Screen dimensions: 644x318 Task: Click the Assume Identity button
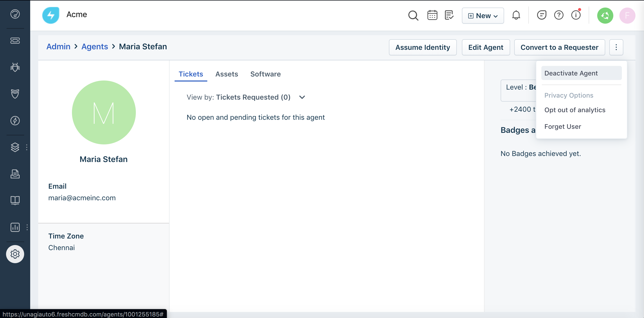tap(423, 47)
